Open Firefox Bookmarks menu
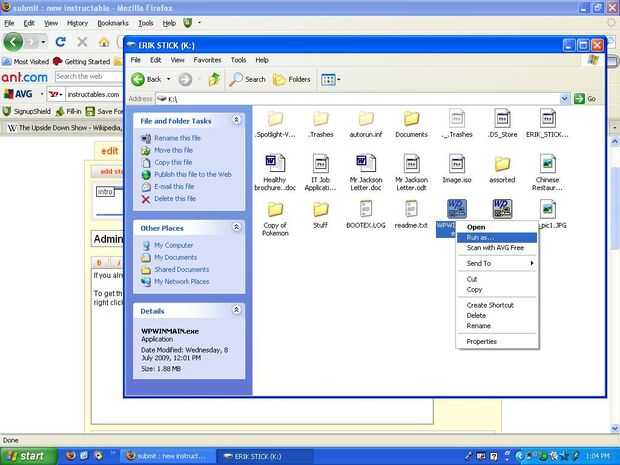This screenshot has height=465, width=620. click(113, 23)
